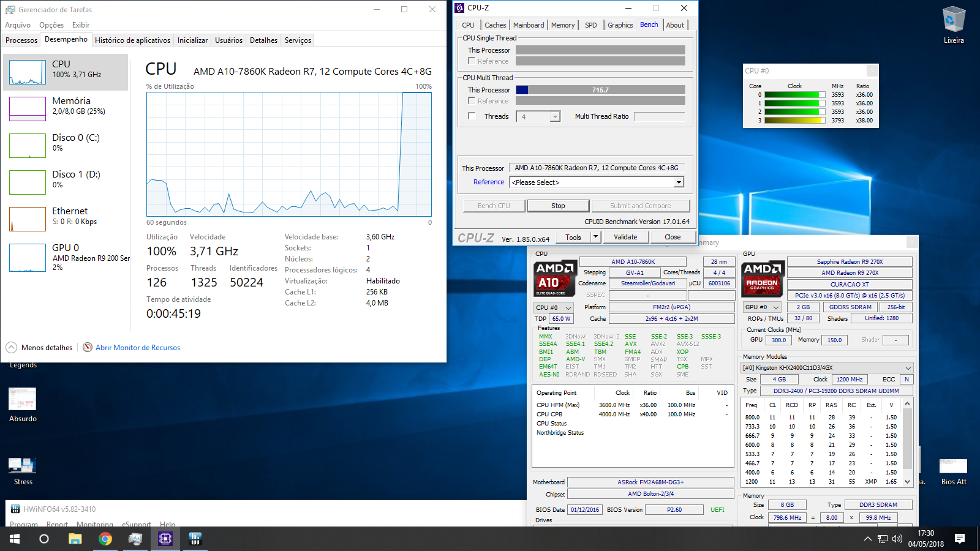Click Core 3 clock bar in CPU #0 panel
Image resolution: width=980 pixels, height=551 pixels.
795,121
